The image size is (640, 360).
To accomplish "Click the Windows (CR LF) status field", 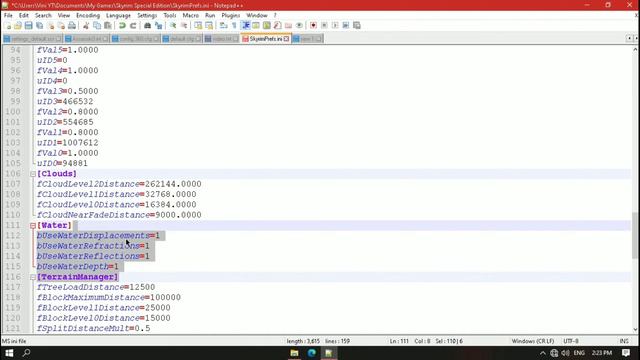I will (533, 341).
